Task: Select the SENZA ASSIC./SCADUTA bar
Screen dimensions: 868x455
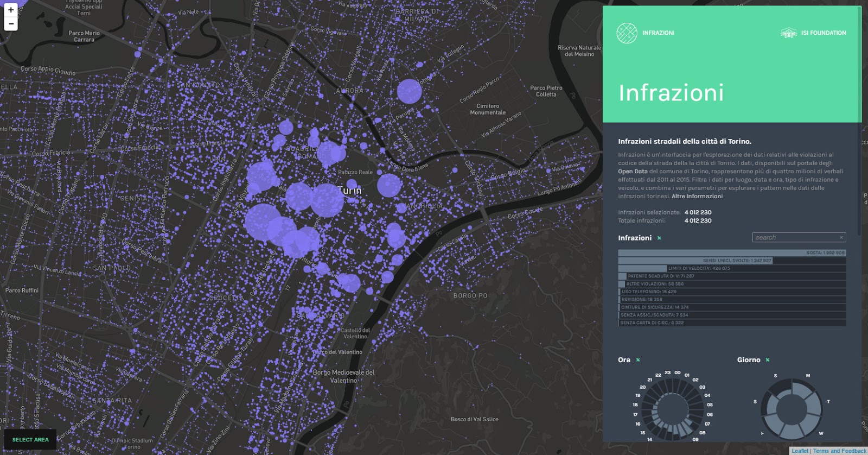Action: pos(732,315)
